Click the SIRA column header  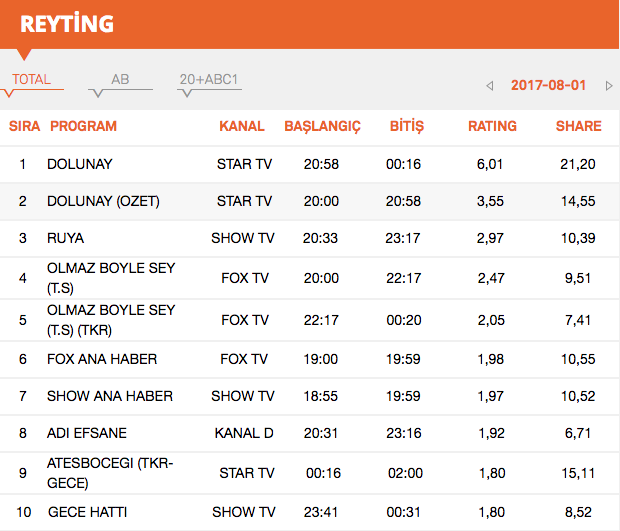tap(24, 126)
